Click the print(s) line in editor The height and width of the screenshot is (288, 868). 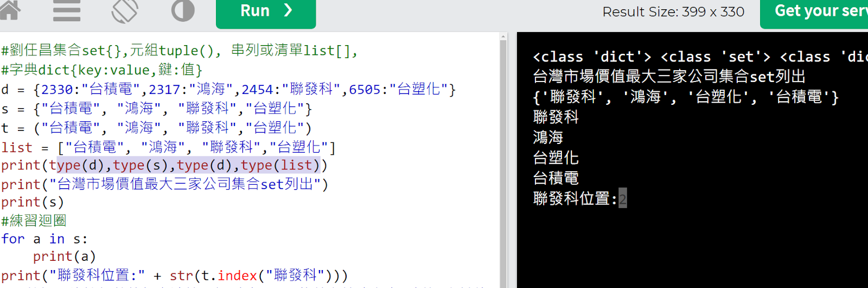click(x=33, y=202)
